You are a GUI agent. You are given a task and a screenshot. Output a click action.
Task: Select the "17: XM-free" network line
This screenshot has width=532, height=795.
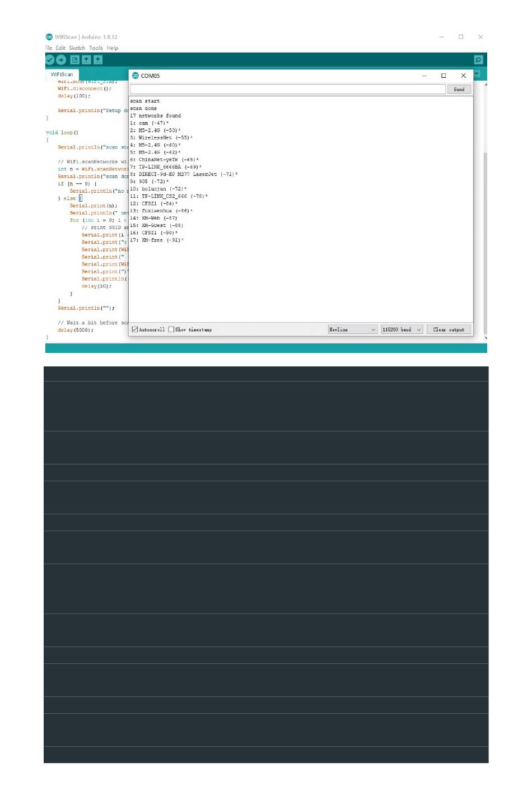coord(157,240)
